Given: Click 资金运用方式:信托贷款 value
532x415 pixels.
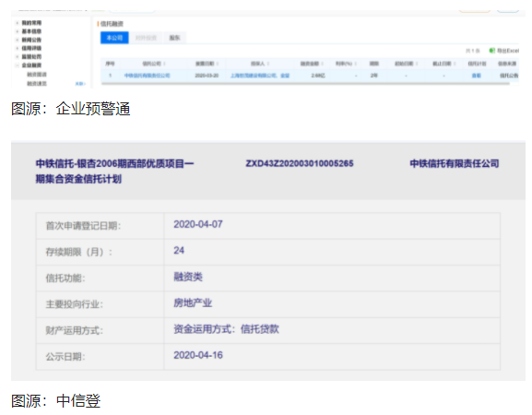Looking at the screenshot, I should point(226,329).
